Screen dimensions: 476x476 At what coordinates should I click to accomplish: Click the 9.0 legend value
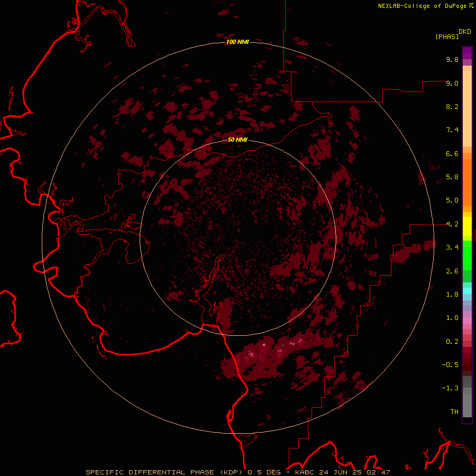pyautogui.click(x=452, y=83)
